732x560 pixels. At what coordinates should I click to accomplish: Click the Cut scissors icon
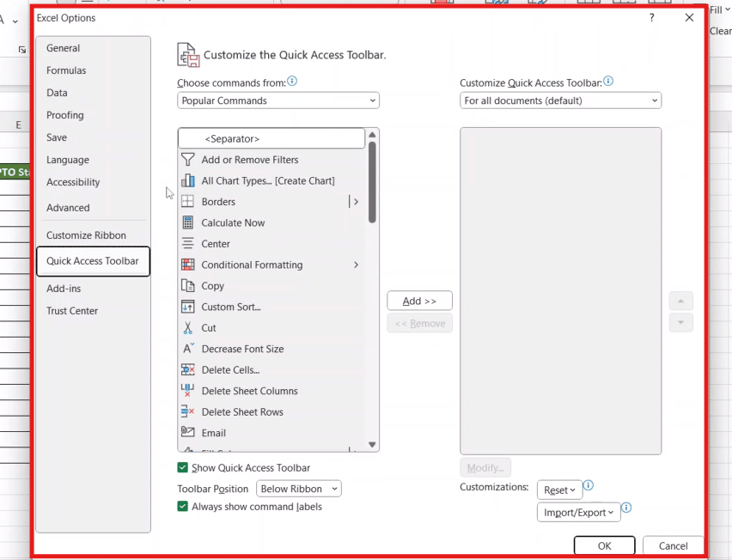tap(187, 327)
